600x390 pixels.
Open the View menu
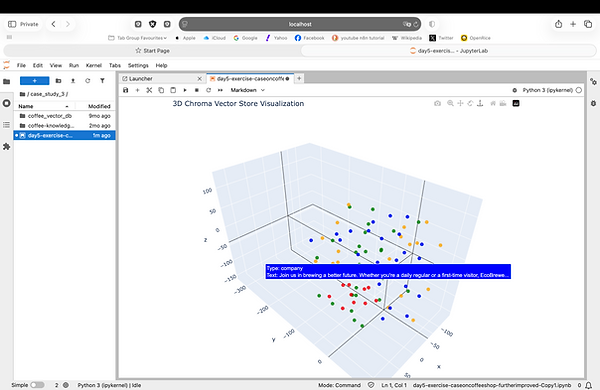(x=56, y=65)
